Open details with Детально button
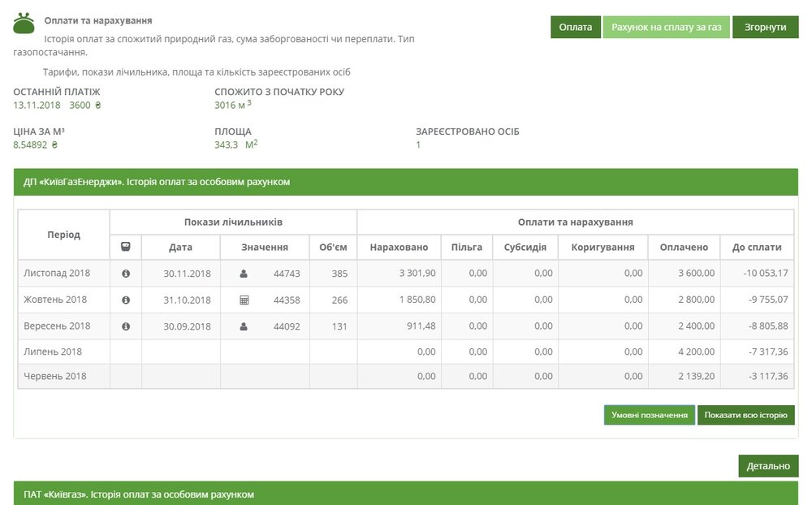Image resolution: width=812 pixels, height=505 pixels. click(768, 466)
